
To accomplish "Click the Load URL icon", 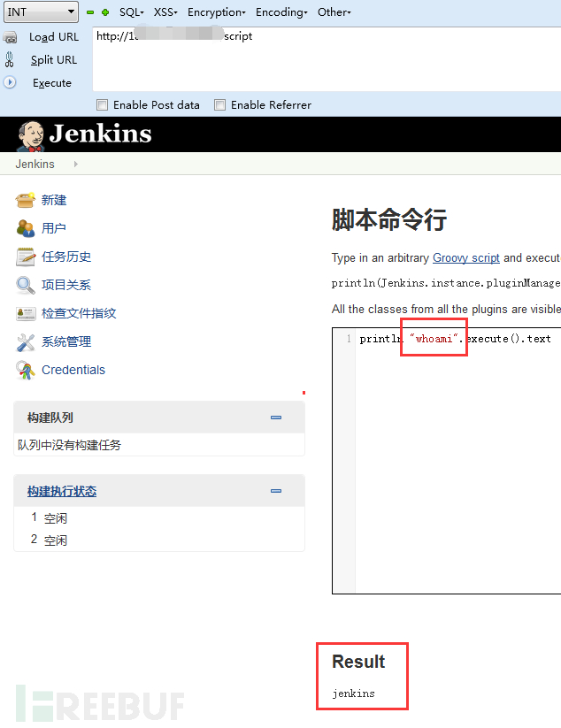I will click(11, 37).
